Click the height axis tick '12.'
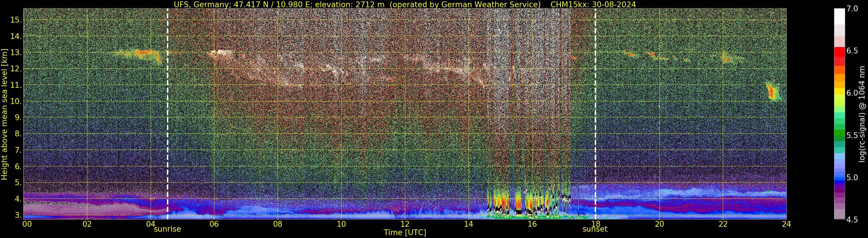Screen dimensions: 868x238 point(16,69)
